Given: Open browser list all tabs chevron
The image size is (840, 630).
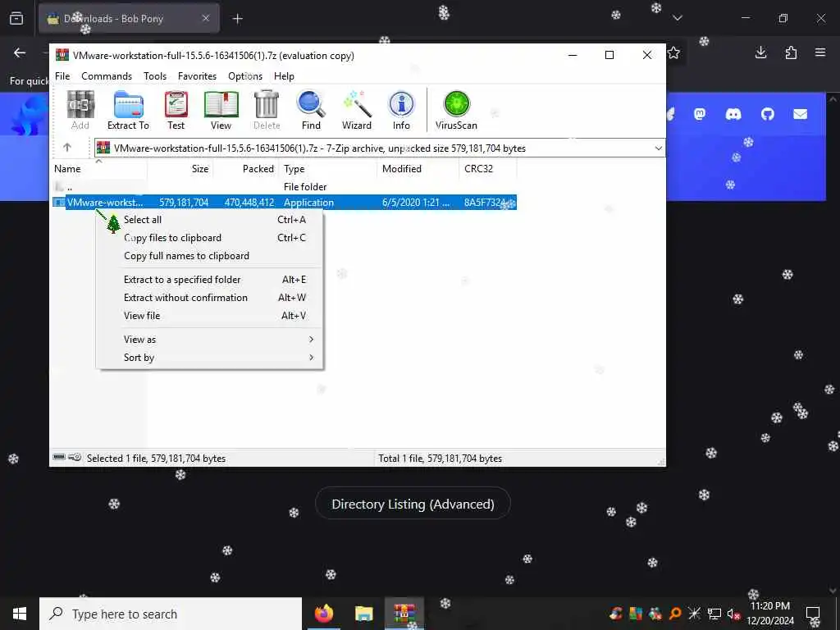Looking at the screenshot, I should point(678,18).
